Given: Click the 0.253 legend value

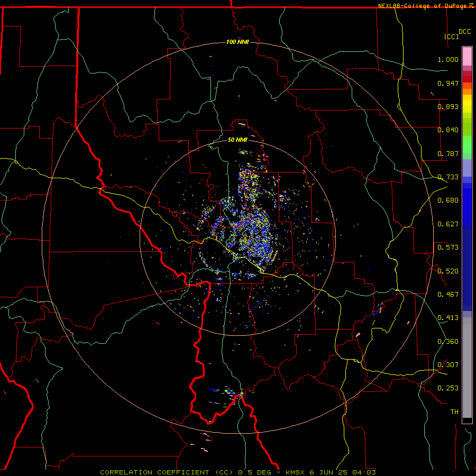Looking at the screenshot, I should (x=448, y=388).
